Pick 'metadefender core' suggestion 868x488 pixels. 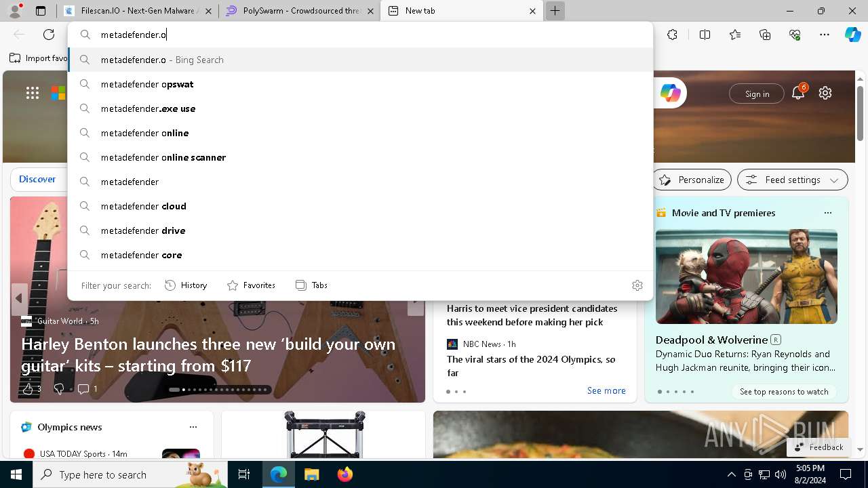(x=360, y=255)
